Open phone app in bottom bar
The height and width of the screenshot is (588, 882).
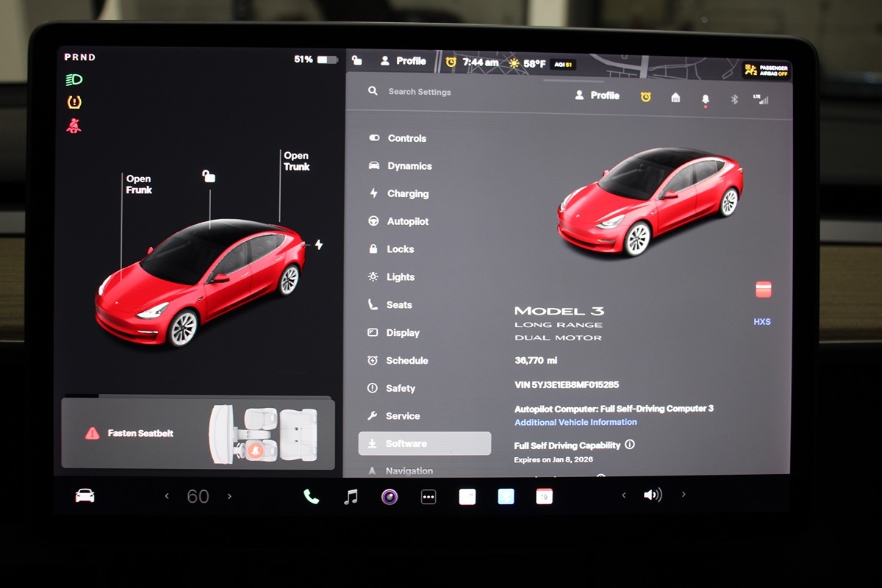tap(311, 497)
